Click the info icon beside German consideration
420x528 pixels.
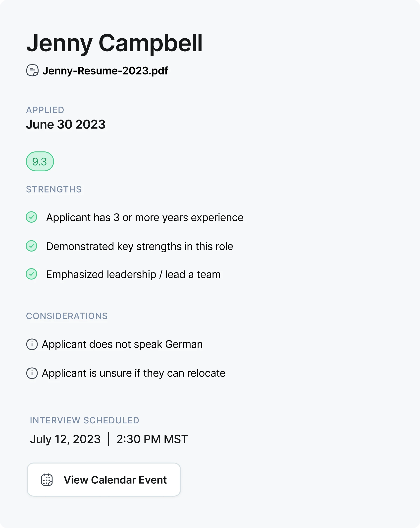[32, 344]
